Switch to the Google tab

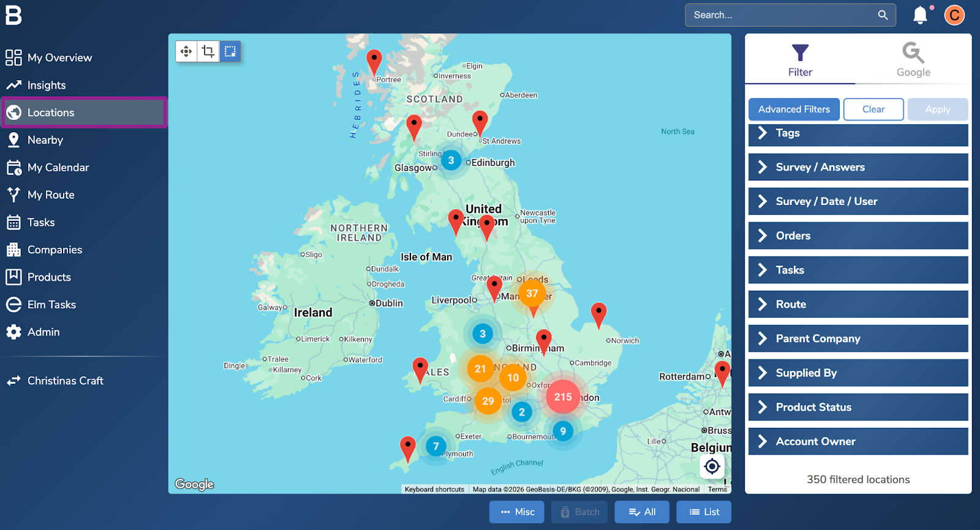coord(913,59)
